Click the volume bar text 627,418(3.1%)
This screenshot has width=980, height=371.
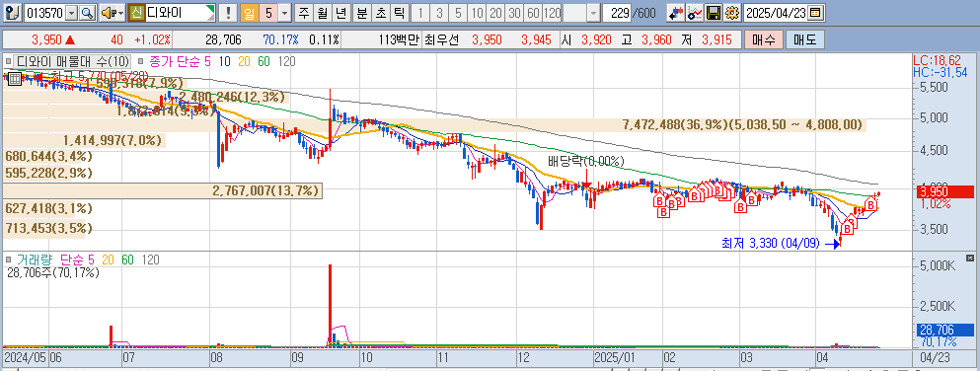click(x=48, y=208)
